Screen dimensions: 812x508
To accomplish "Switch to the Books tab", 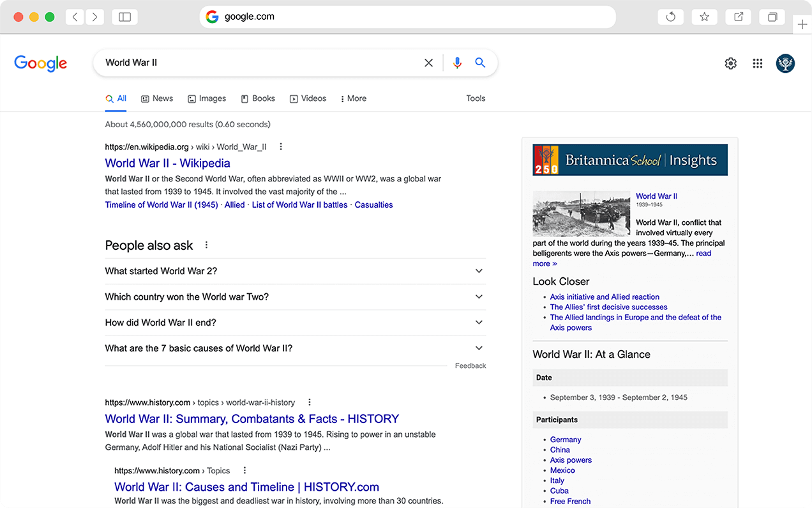I will point(258,98).
